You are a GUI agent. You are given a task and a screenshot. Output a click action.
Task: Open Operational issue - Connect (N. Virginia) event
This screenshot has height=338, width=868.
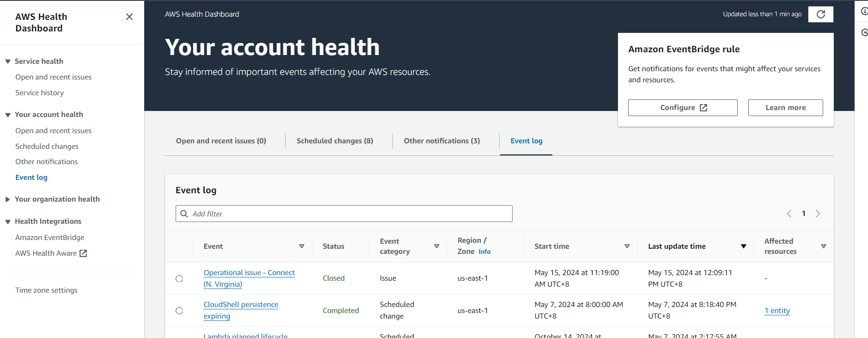click(249, 278)
